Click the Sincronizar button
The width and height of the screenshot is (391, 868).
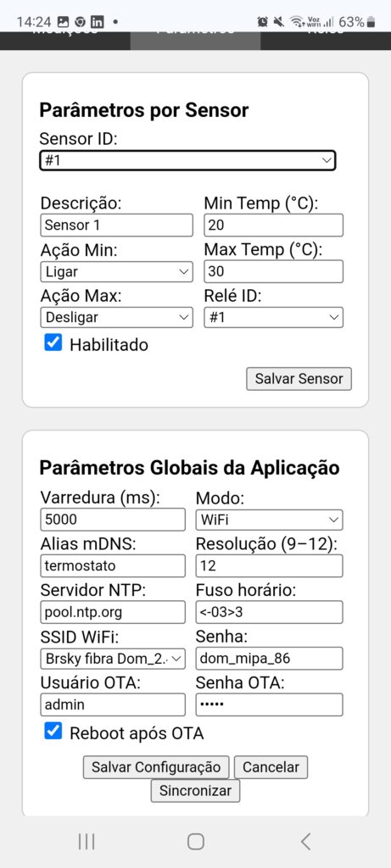pos(195,791)
